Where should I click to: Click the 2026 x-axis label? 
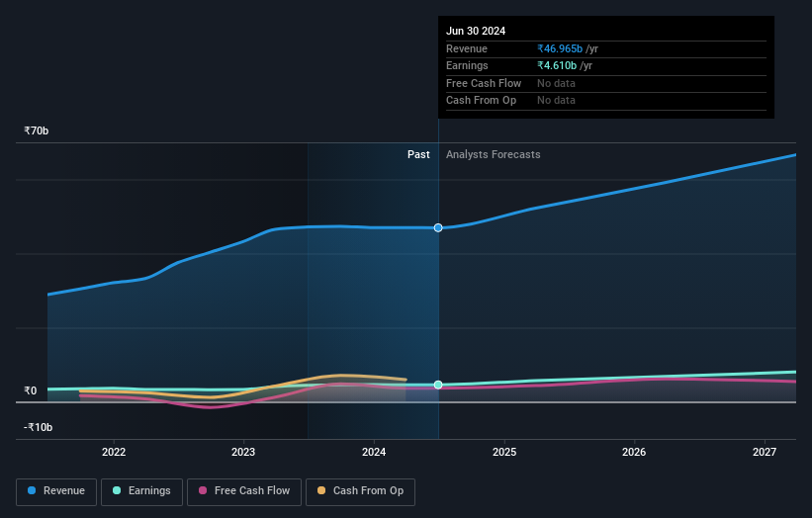[x=634, y=452]
